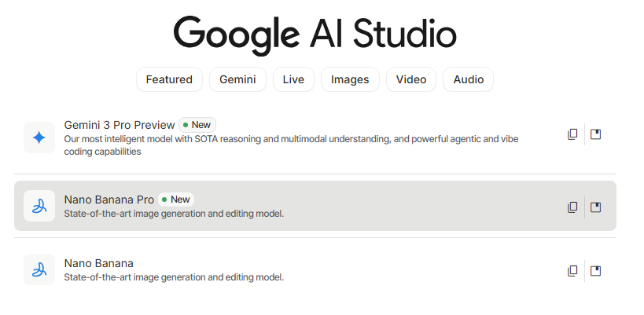Click New badge beside Gemini 3 Pro Preview

click(197, 125)
